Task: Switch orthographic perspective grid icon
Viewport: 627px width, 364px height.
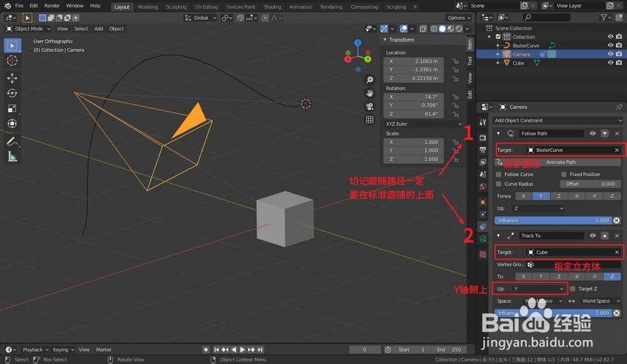Action: pyautogui.click(x=370, y=120)
